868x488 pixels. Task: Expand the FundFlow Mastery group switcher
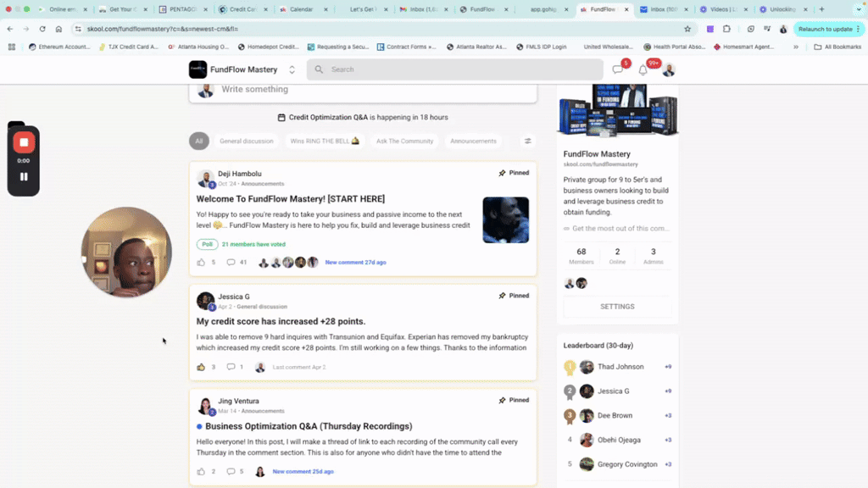pyautogui.click(x=292, y=69)
